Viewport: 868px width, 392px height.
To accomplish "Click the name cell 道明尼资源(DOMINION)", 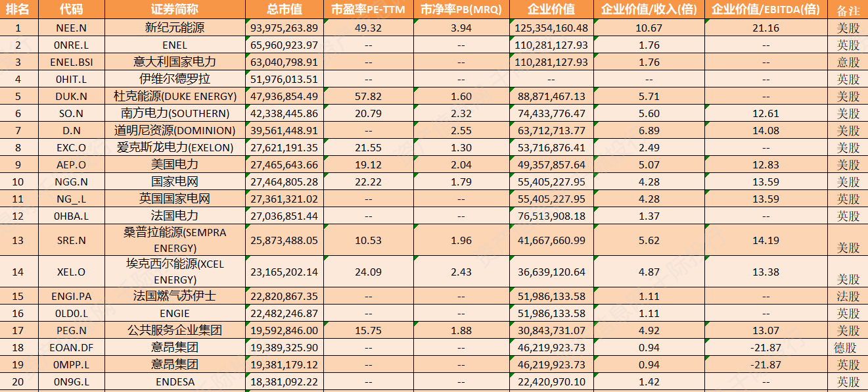I will 174,130.
